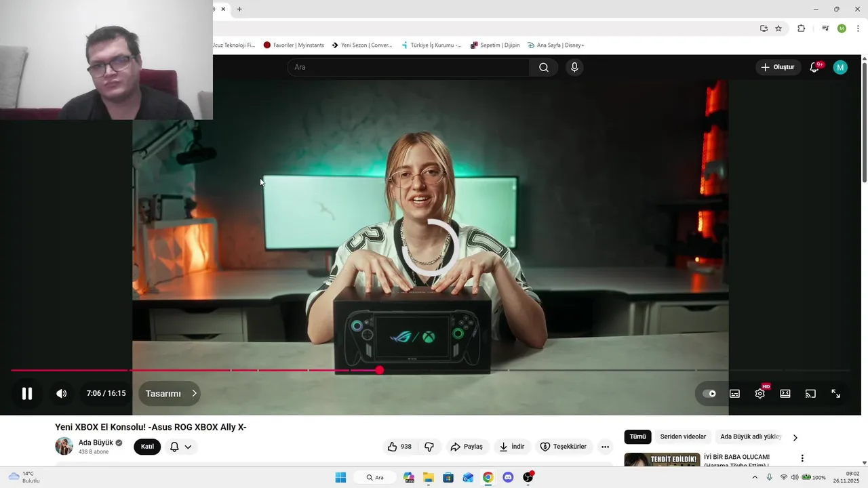Close the current browser tab

pyautogui.click(x=223, y=9)
